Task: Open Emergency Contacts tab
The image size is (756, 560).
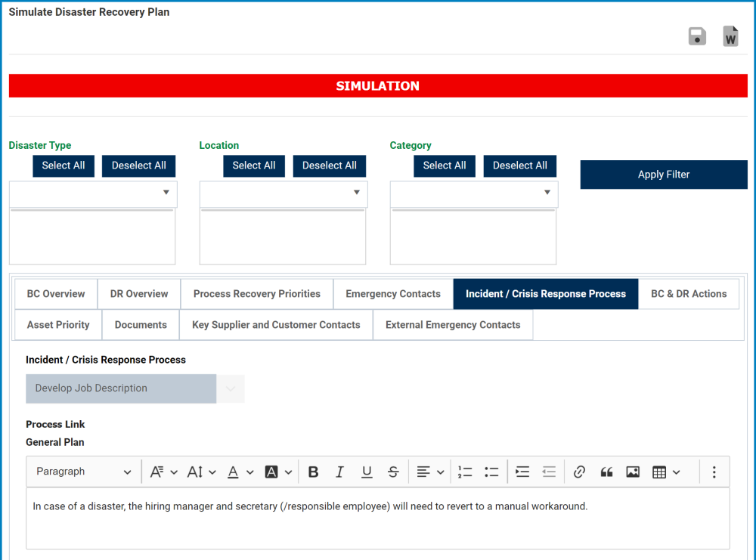Action: [393, 294]
